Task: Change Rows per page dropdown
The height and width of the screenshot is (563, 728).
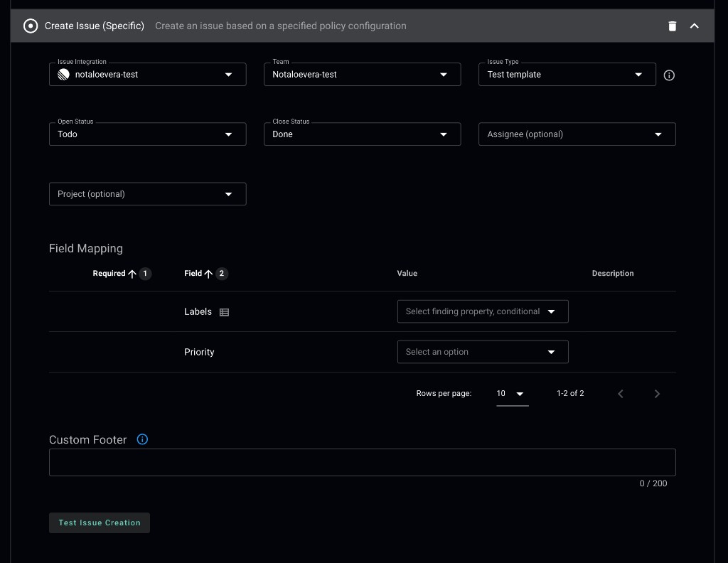Action: pyautogui.click(x=512, y=394)
